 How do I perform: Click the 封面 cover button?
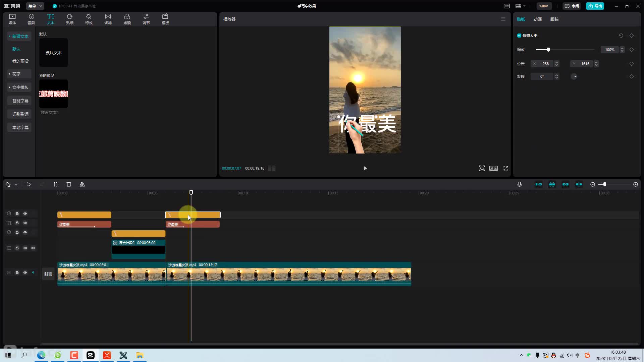click(48, 274)
